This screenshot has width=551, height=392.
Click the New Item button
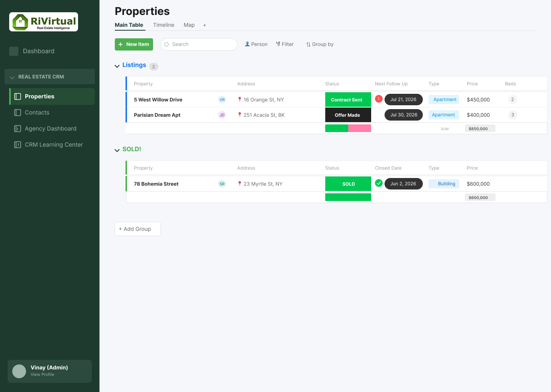coord(134,44)
